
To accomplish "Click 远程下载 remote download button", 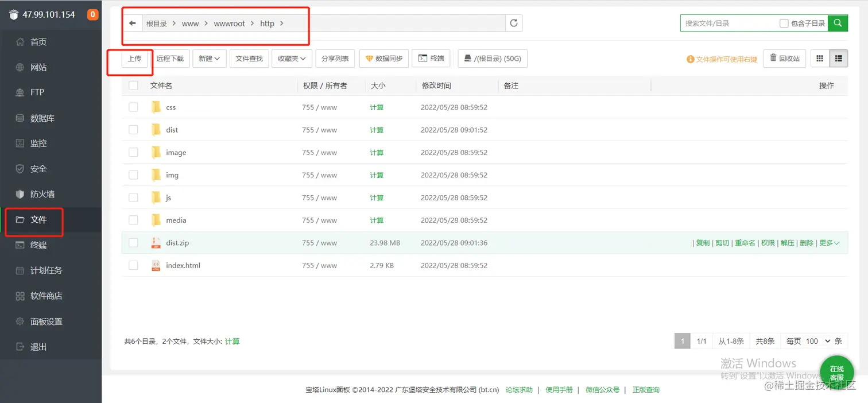I will [x=170, y=59].
